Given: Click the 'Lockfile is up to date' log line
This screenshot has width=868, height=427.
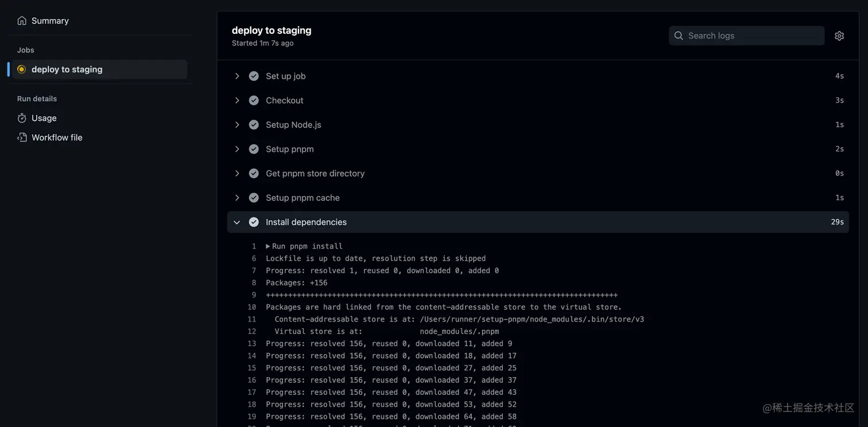Looking at the screenshot, I should [375, 258].
